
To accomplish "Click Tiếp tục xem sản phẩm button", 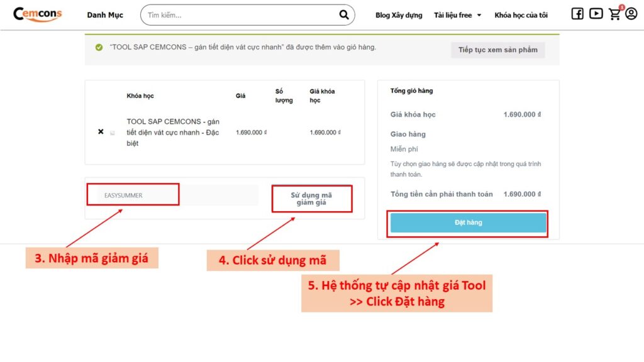I will 497,50.
